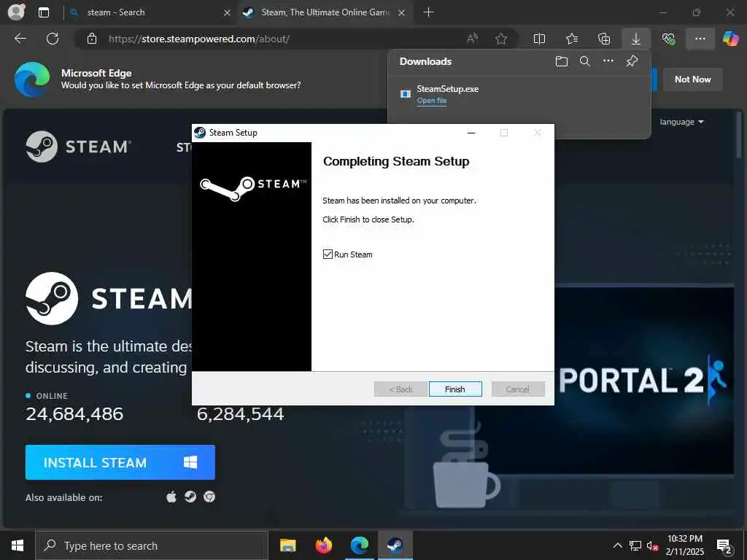Add this page to favorites star
This screenshot has width=747, height=560.
(501, 39)
